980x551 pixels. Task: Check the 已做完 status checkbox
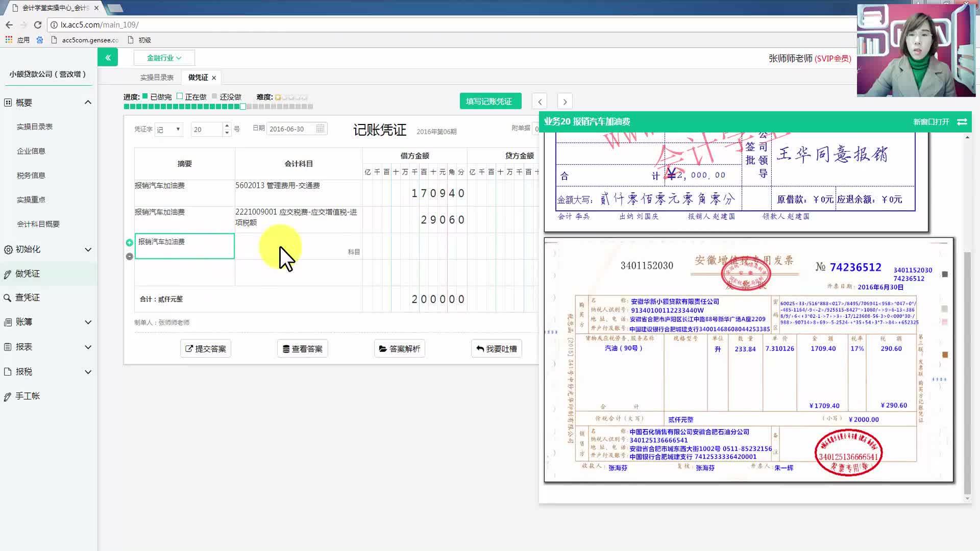coord(145,95)
